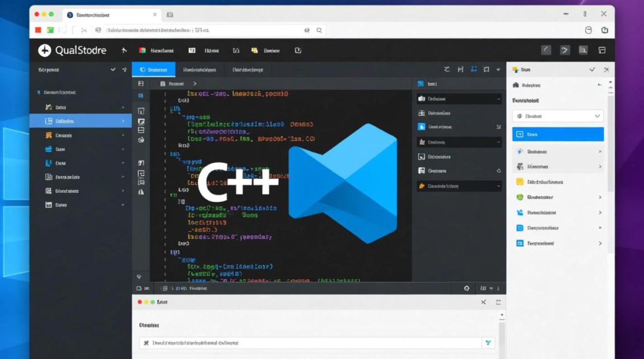Expand the breadcrumb chevron above the code editor
The height and width of the screenshot is (359, 644).
tap(195, 84)
